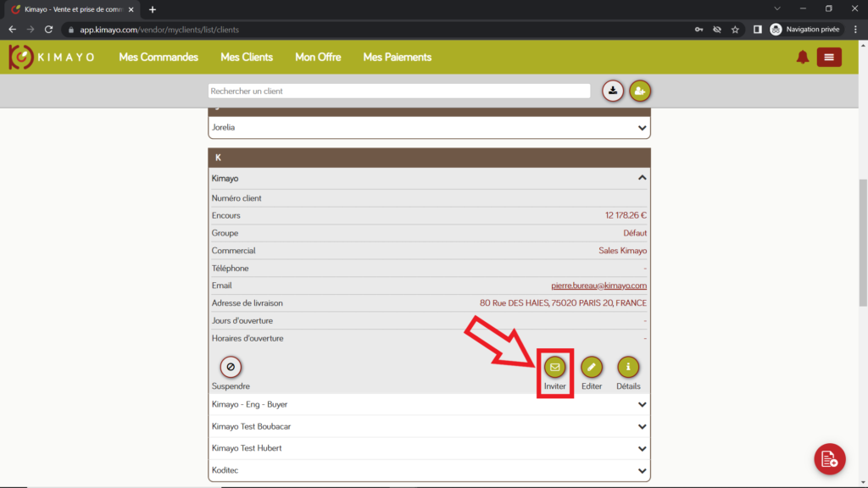Click the Suspendre label

[x=231, y=386]
